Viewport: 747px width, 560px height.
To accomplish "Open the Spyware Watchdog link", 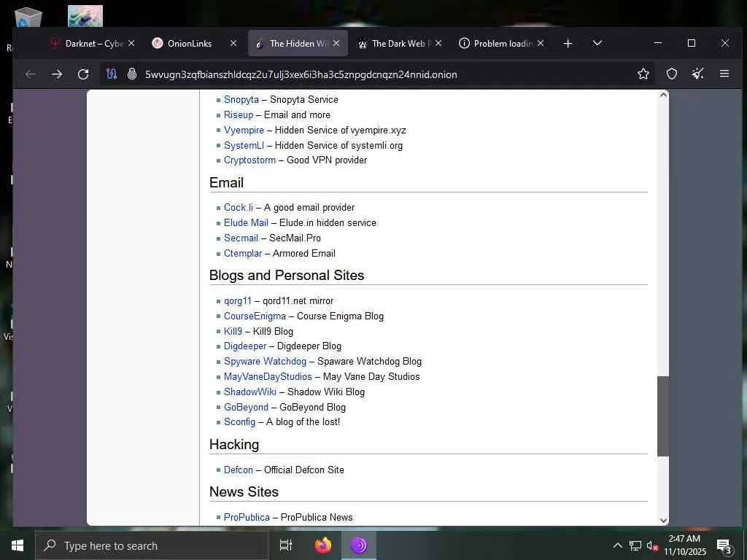I will (x=265, y=362).
